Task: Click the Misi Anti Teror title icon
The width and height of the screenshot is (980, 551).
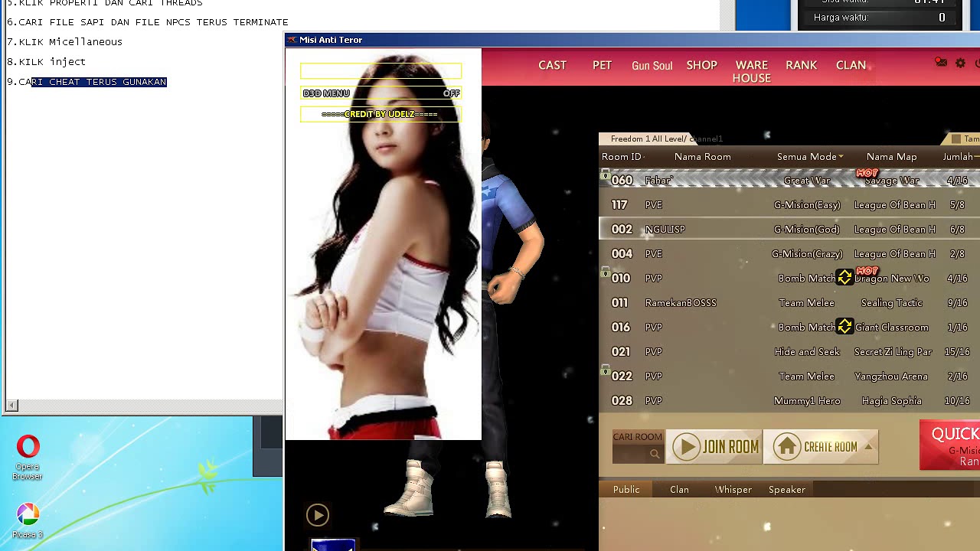Action: pos(291,40)
